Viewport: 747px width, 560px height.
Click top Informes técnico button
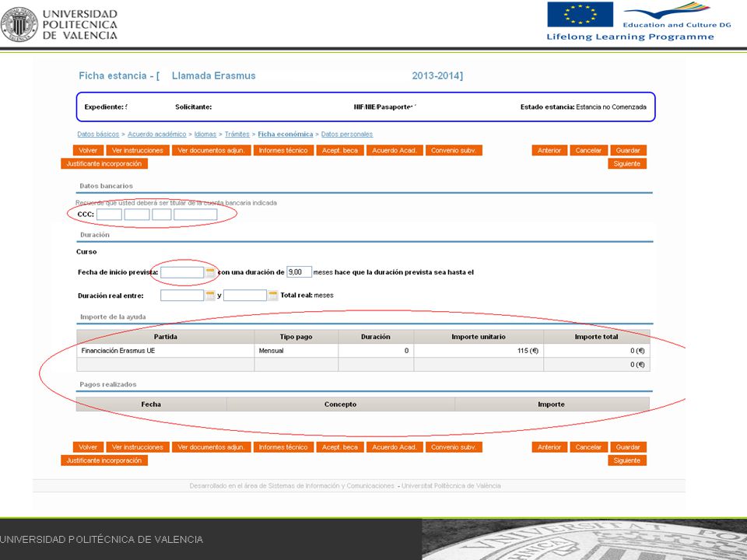point(283,150)
